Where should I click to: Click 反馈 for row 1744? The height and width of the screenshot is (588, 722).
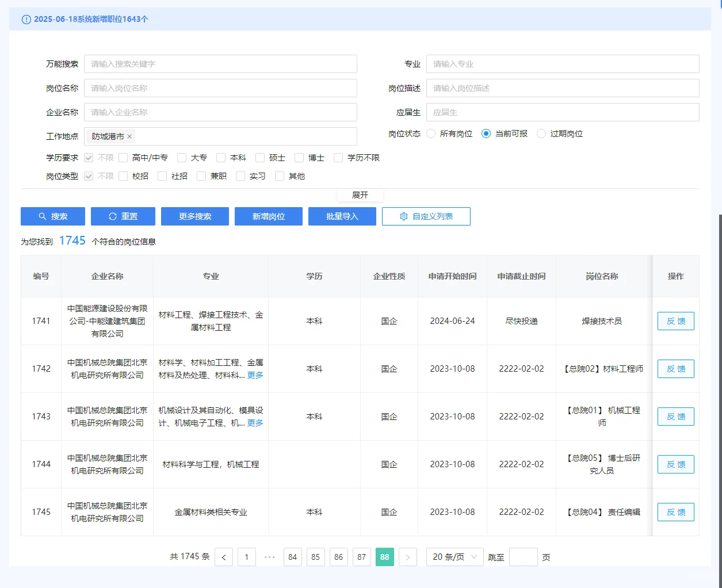[x=676, y=464]
